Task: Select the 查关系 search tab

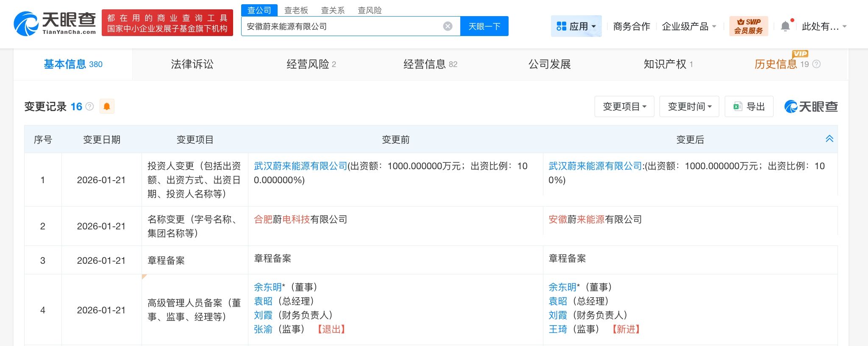Action: [333, 10]
